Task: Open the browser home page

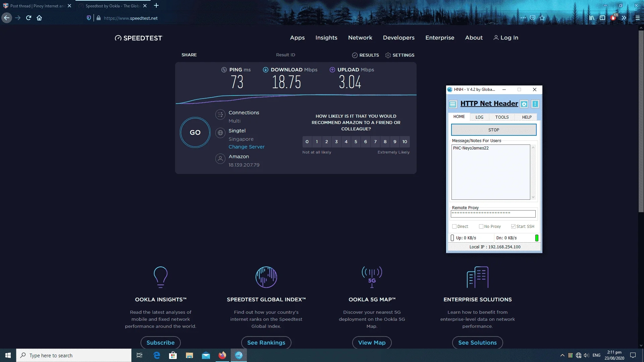Action: [x=39, y=18]
